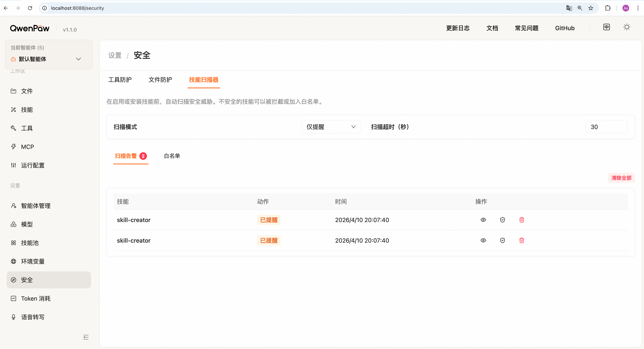Switch to the 工具防护 tab
Screen dimensions: 644x349
120,80
